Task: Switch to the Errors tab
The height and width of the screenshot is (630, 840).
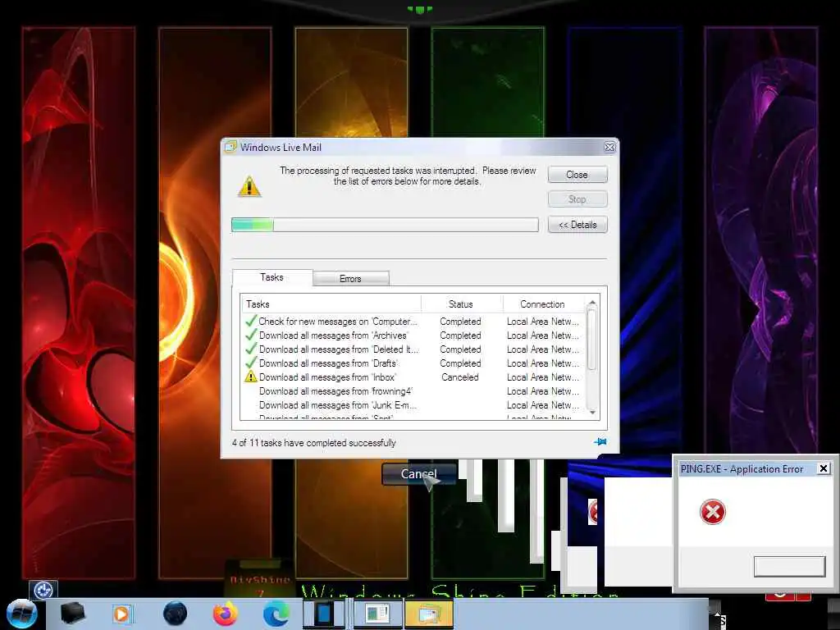Action: 351,279
